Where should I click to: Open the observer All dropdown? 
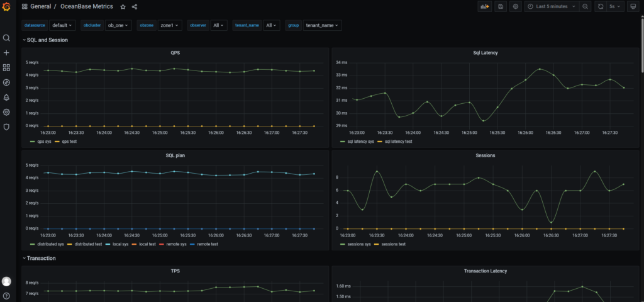[218, 25]
